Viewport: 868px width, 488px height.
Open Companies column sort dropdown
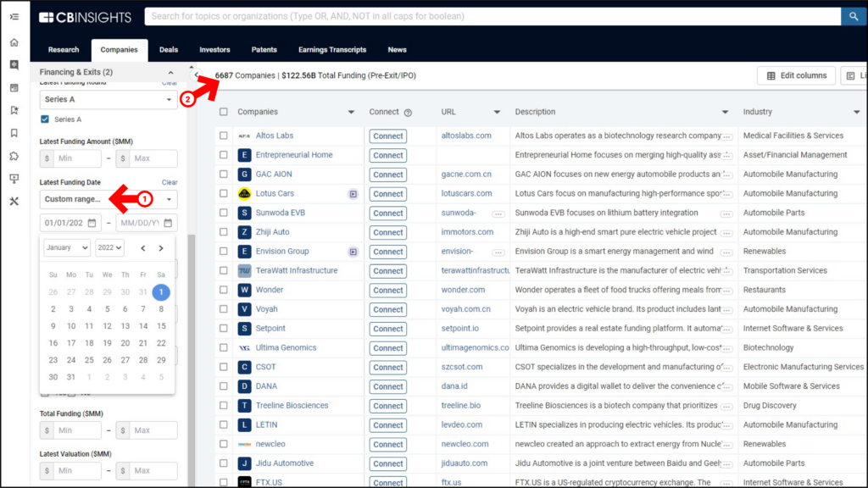351,113
